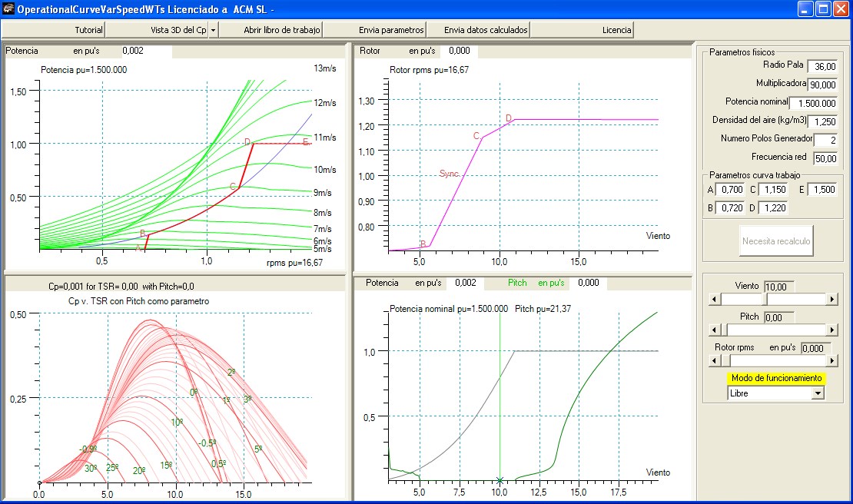Edit the Frecuencia red field
Viewport: 853px width, 504px height.
[x=826, y=158]
